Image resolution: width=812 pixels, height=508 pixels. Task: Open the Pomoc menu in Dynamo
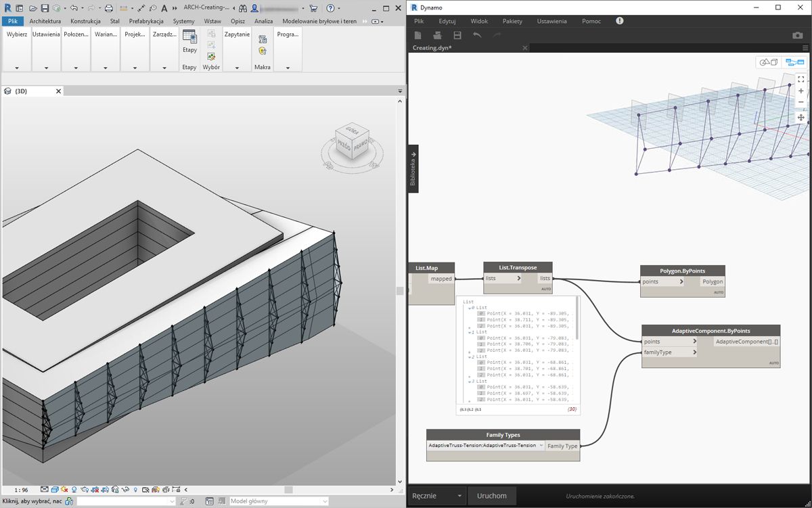pyautogui.click(x=591, y=21)
